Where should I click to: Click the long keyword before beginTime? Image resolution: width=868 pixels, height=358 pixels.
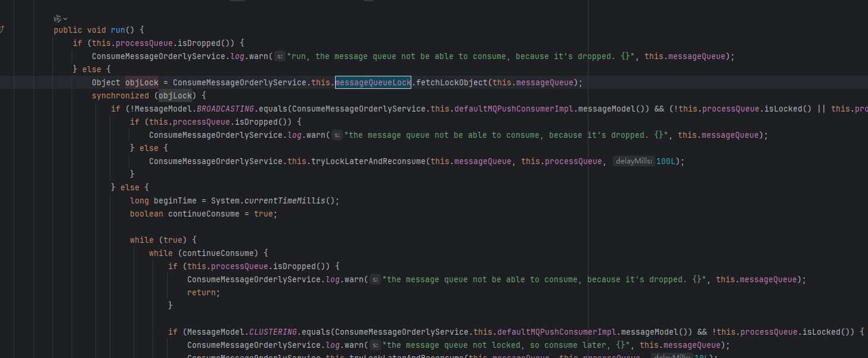(x=139, y=200)
